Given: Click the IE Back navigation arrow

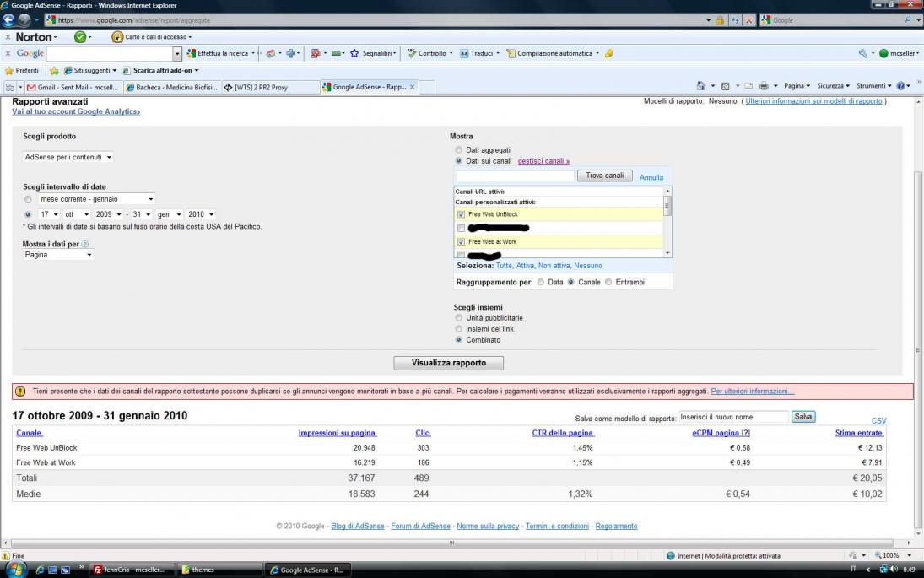Looking at the screenshot, I should tap(10, 19).
